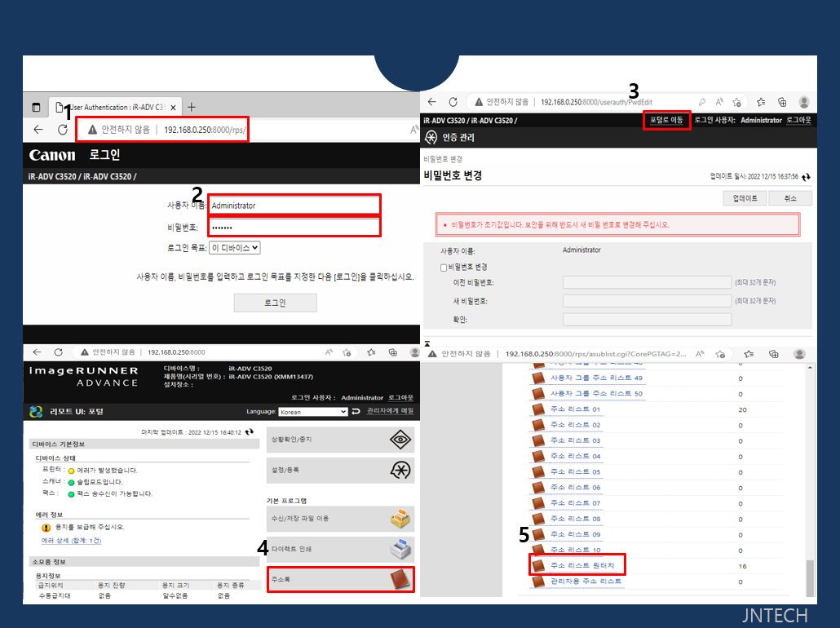Click the user name field containing Administrator
The width and height of the screenshot is (840, 628).
pyautogui.click(x=294, y=206)
